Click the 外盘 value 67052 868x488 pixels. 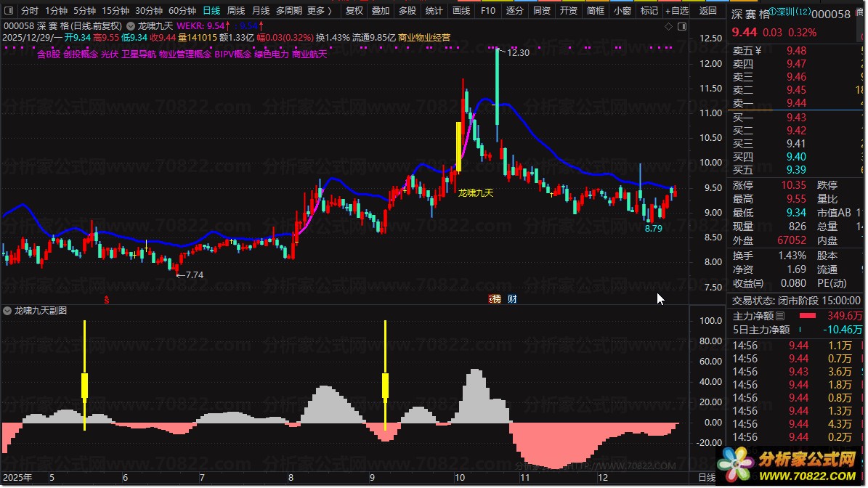792,240
